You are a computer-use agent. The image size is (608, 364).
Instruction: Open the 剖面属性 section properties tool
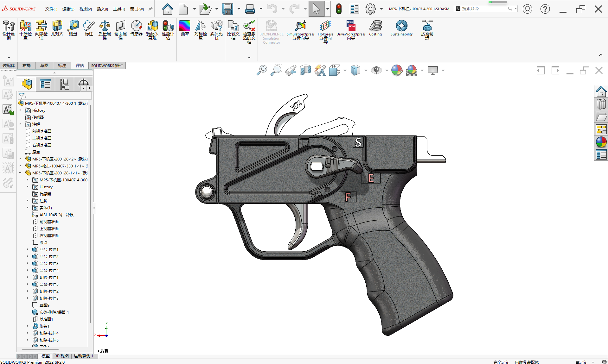pyautogui.click(x=120, y=30)
